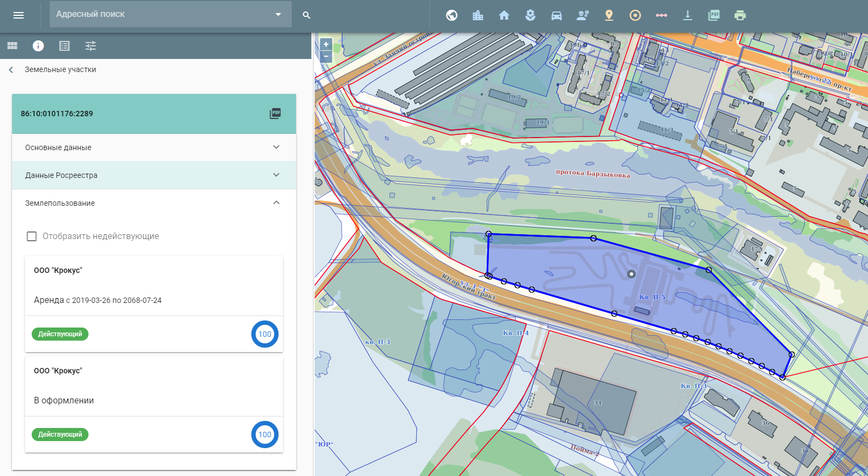The height and width of the screenshot is (476, 868).
Task: Collapse the 'Землепользование' section
Action: [276, 203]
